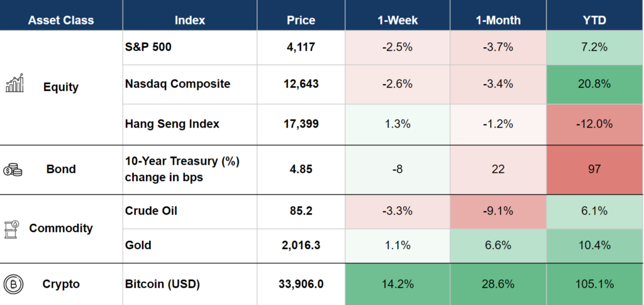
Task: Click the Price column header
Action: [x=301, y=20]
